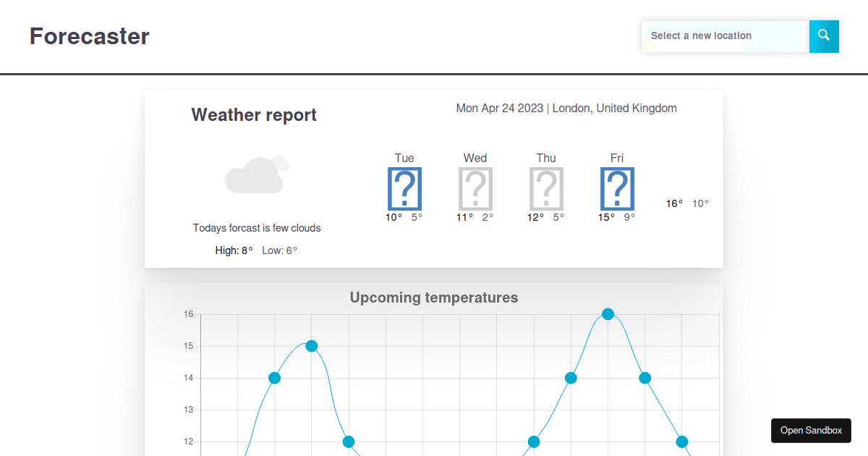Click Tuesday's 10° high temperature
The image size is (868, 456).
[393, 217]
